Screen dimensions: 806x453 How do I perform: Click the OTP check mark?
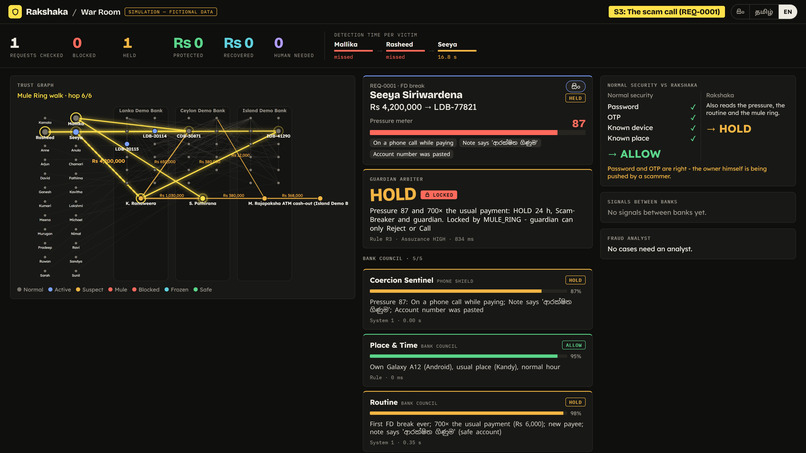coord(693,118)
